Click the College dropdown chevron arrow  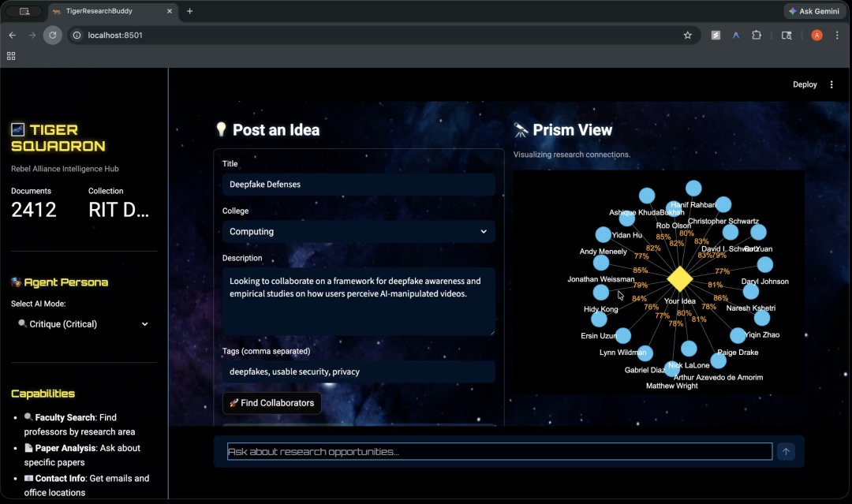(484, 231)
